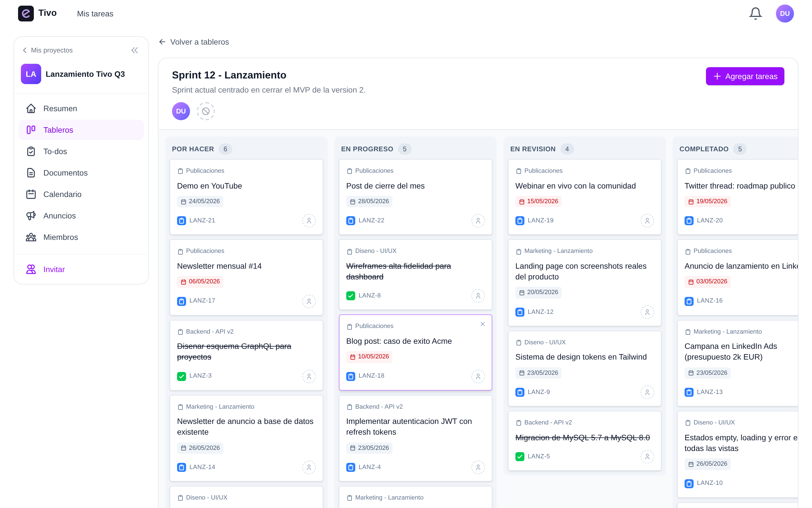Viewport: 812px width, 508px height.
Task: Toggle task status icon on LANZ-22
Action: point(351,221)
